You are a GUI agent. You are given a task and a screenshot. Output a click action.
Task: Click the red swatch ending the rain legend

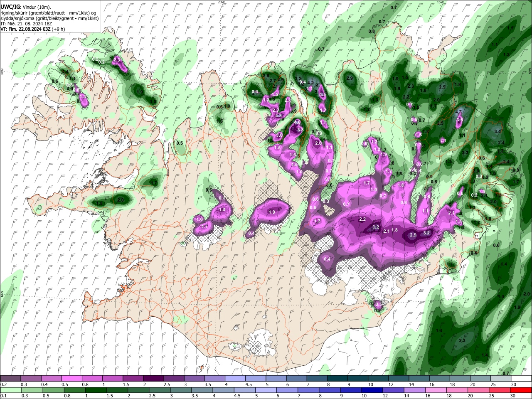(521, 390)
